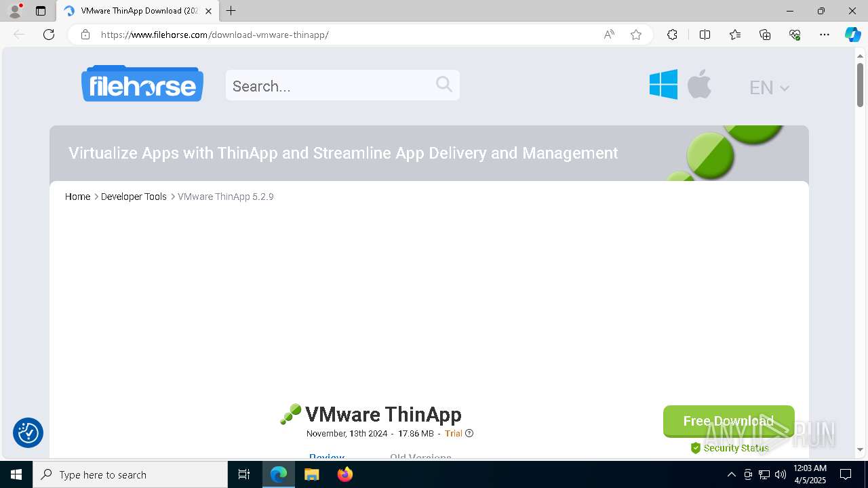868x488 pixels.
Task: Click the November, 13th 2024 date
Action: click(x=347, y=434)
